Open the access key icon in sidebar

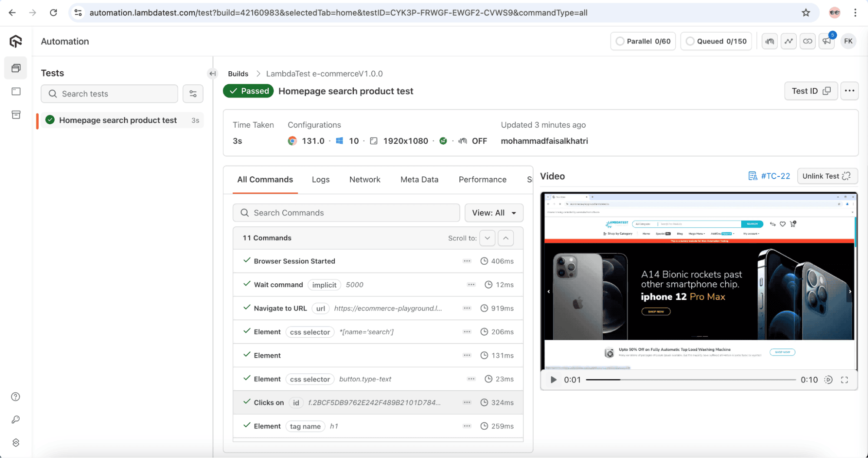coord(16,420)
